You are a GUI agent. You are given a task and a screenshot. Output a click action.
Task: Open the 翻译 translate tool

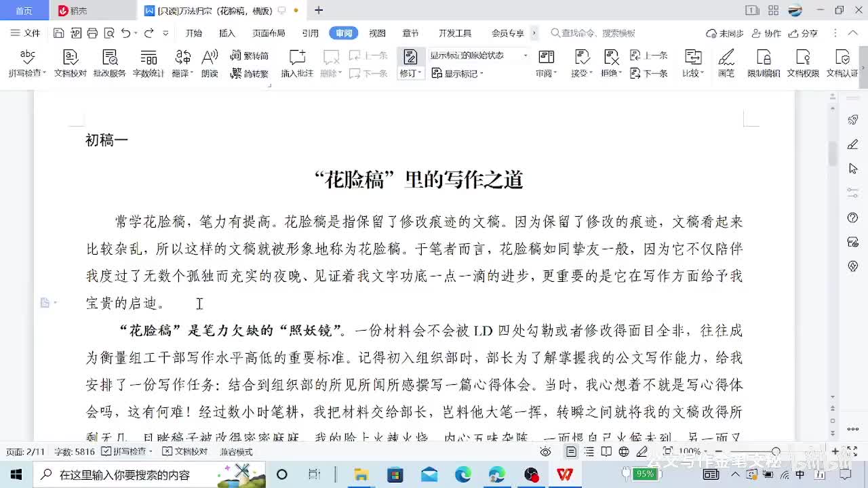[x=182, y=64]
